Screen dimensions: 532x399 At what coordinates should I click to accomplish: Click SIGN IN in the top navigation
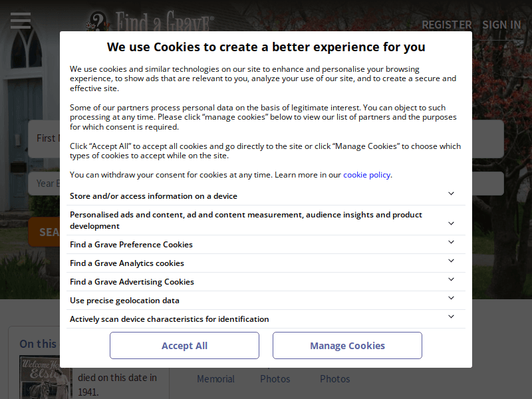point(501,25)
